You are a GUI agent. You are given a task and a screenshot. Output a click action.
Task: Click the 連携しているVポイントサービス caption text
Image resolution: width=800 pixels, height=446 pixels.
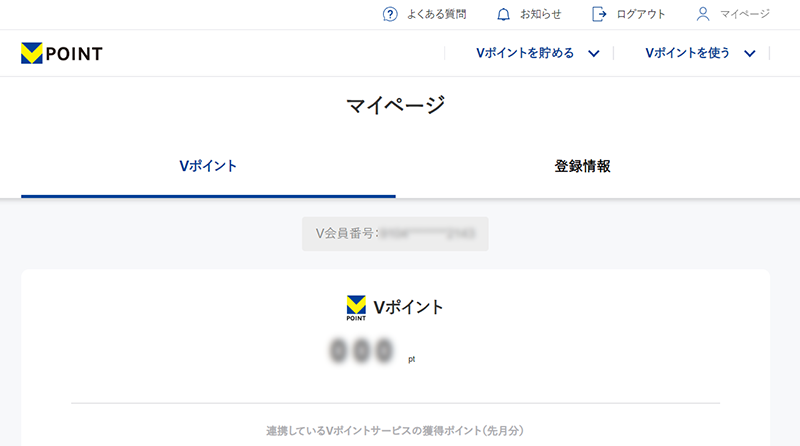pyautogui.click(x=395, y=431)
